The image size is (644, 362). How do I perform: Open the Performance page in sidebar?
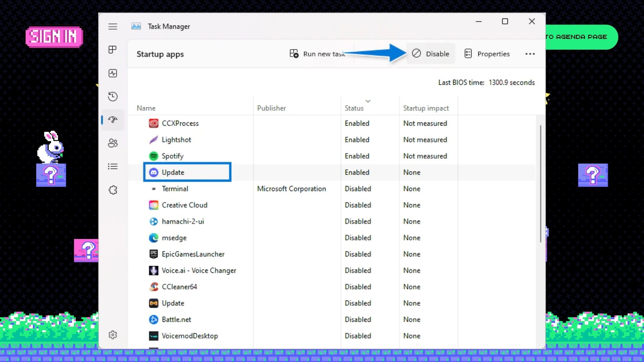[x=113, y=73]
